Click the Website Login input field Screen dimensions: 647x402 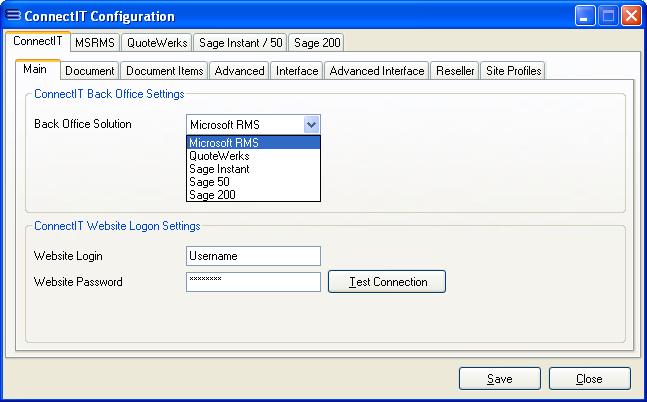click(x=253, y=256)
